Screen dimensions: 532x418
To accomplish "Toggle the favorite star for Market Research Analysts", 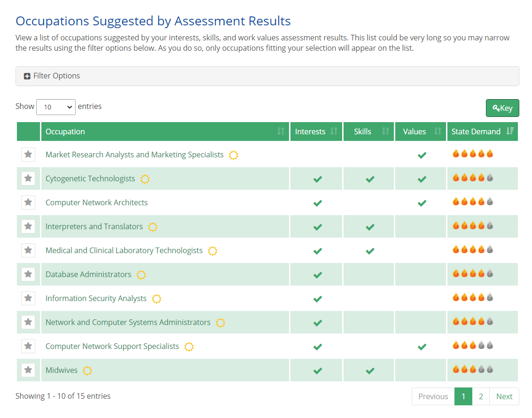I will point(28,155).
